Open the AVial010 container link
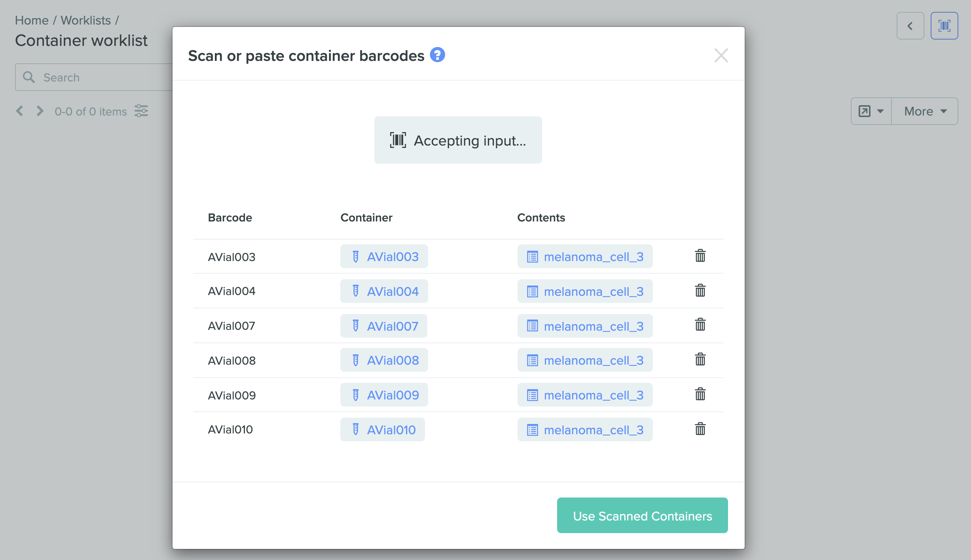The width and height of the screenshot is (971, 560). pyautogui.click(x=382, y=430)
